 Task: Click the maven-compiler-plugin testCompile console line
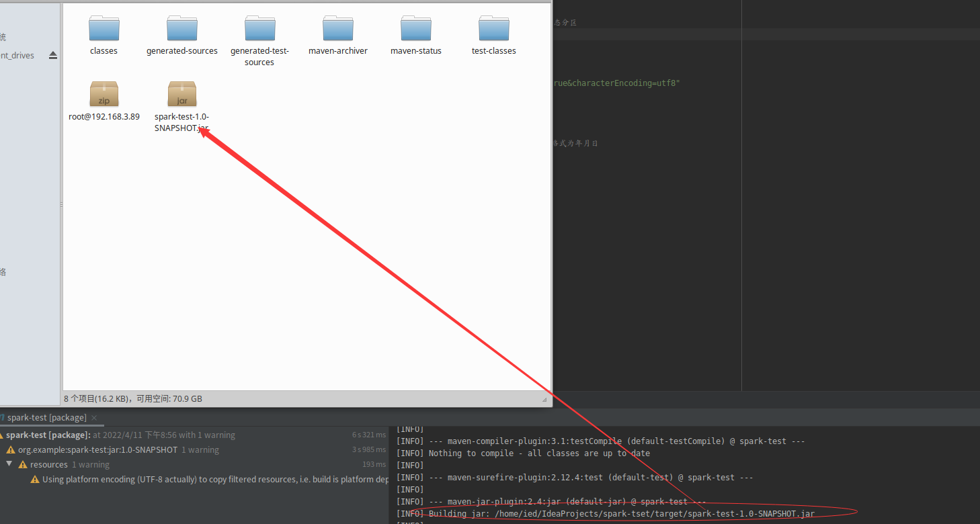[x=601, y=441]
